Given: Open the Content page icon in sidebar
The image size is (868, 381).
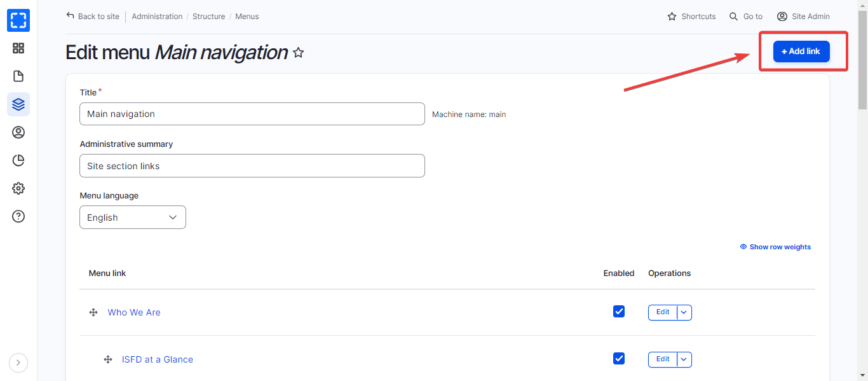Looking at the screenshot, I should pyautogui.click(x=18, y=76).
